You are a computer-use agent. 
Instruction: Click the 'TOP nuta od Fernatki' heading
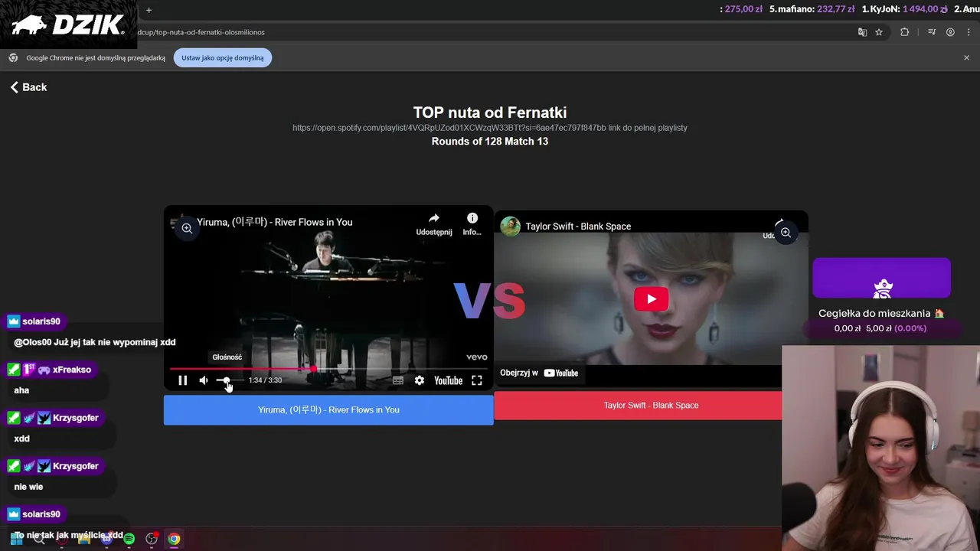pos(490,112)
